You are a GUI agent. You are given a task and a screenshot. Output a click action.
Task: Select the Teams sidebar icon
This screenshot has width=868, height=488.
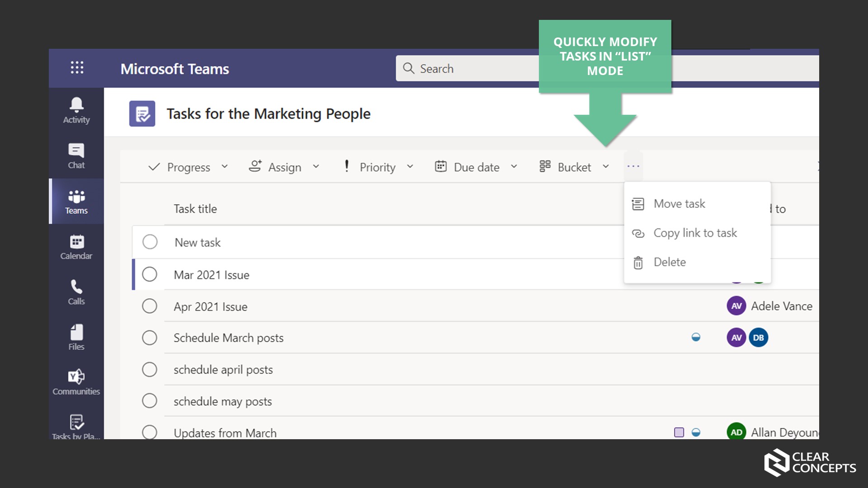(x=76, y=202)
